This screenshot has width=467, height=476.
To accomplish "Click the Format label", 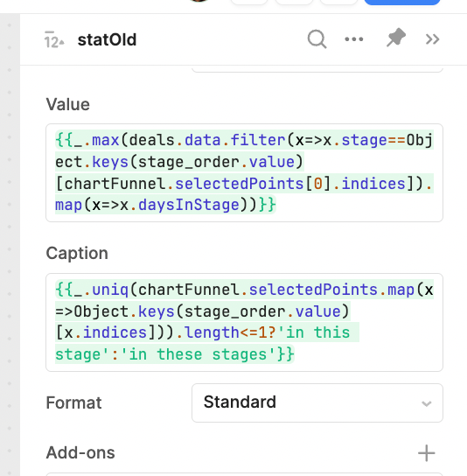I will tap(73, 402).
